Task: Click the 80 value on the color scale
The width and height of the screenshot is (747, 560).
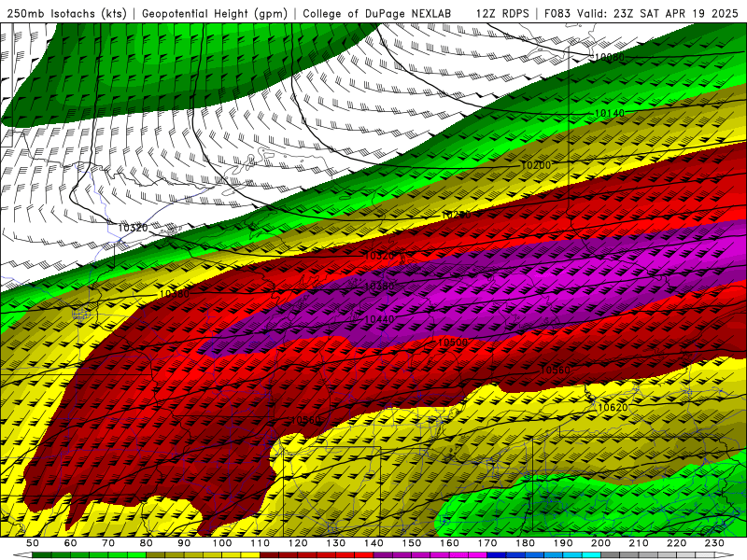Action: pyautogui.click(x=147, y=543)
